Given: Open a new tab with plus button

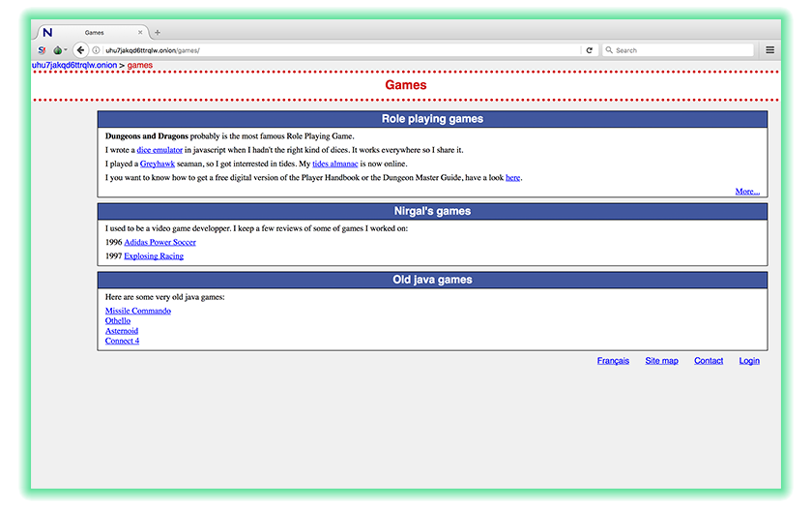Looking at the screenshot, I should (158, 32).
